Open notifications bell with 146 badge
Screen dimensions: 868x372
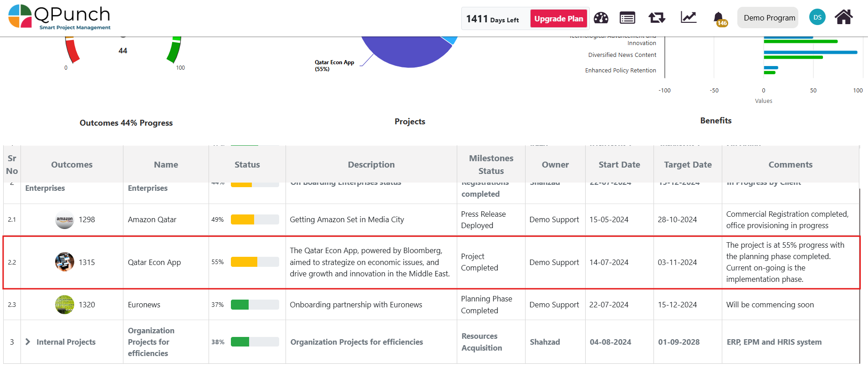719,18
